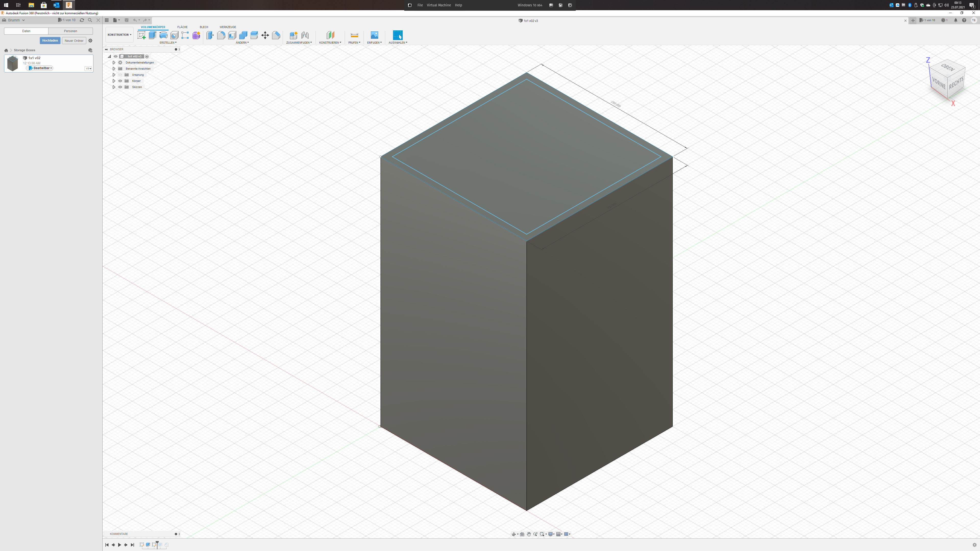Toggle visibility of Skizzen folder
The width and height of the screenshot is (980, 551).
tap(120, 87)
